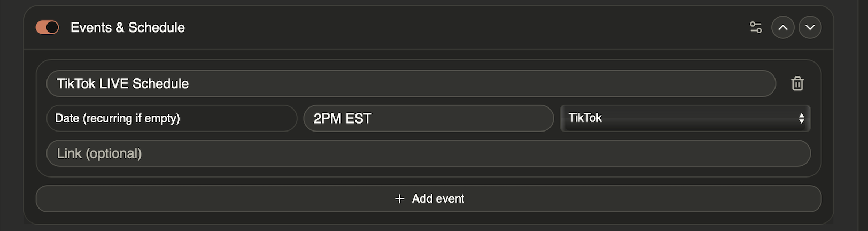Click the plus icon beside Add event
The width and height of the screenshot is (868, 231).
tap(399, 199)
